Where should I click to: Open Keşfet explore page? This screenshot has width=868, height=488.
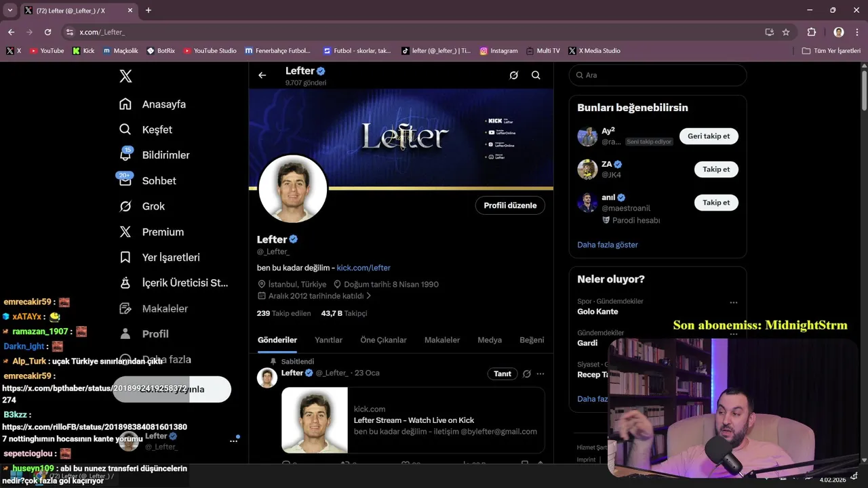(146, 129)
